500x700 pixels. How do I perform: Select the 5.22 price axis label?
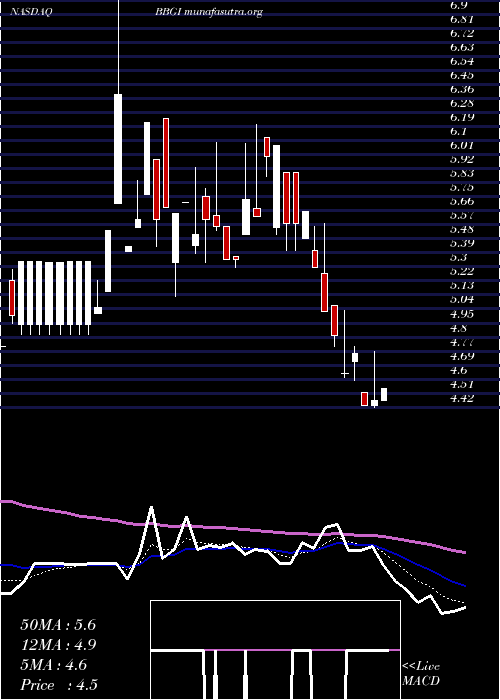click(462, 271)
